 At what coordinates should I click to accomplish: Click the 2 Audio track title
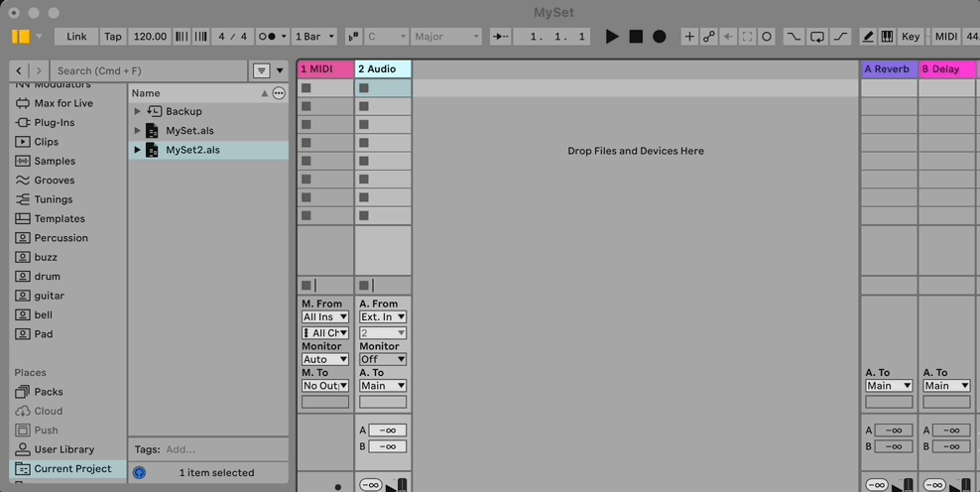coord(383,69)
